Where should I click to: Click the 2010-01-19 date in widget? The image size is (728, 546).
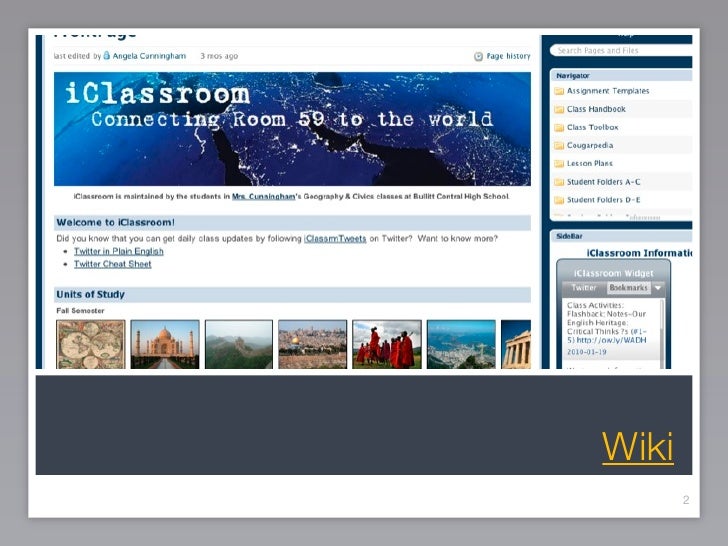click(586, 352)
